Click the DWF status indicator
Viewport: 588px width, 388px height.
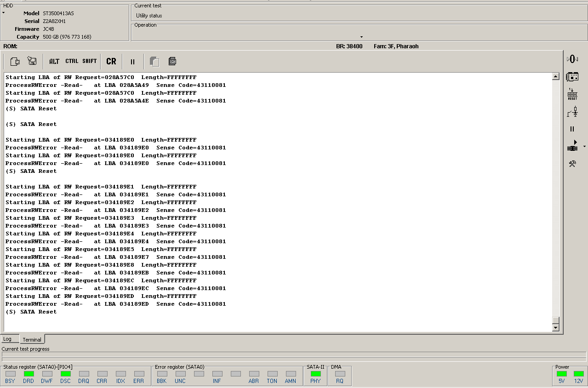47,374
